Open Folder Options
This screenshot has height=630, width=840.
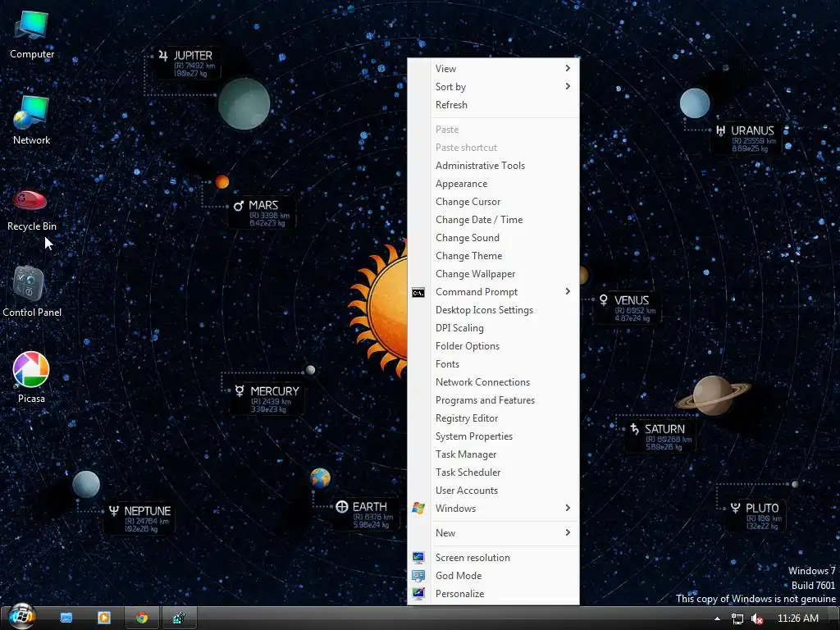point(493,346)
